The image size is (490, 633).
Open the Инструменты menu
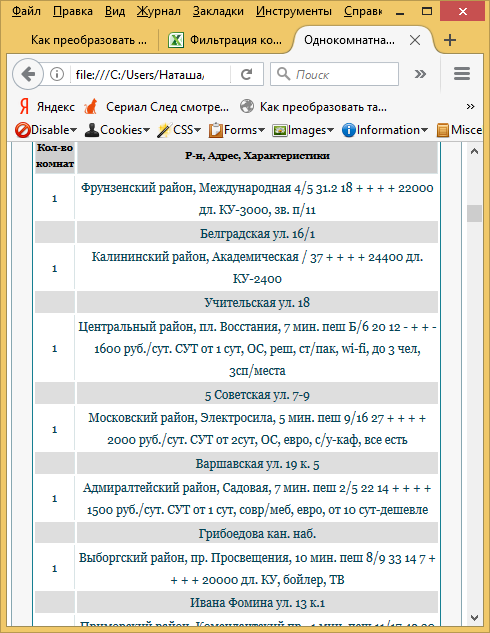293,11
